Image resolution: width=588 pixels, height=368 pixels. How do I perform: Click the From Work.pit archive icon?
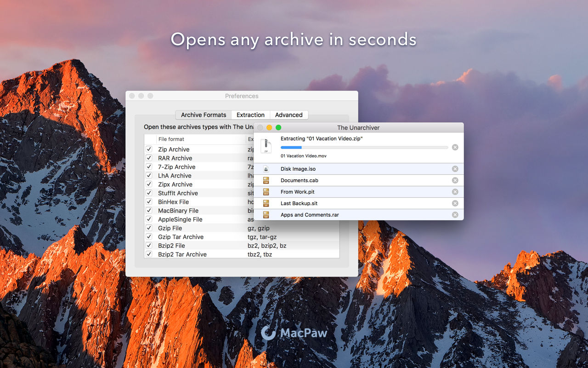coord(266,192)
